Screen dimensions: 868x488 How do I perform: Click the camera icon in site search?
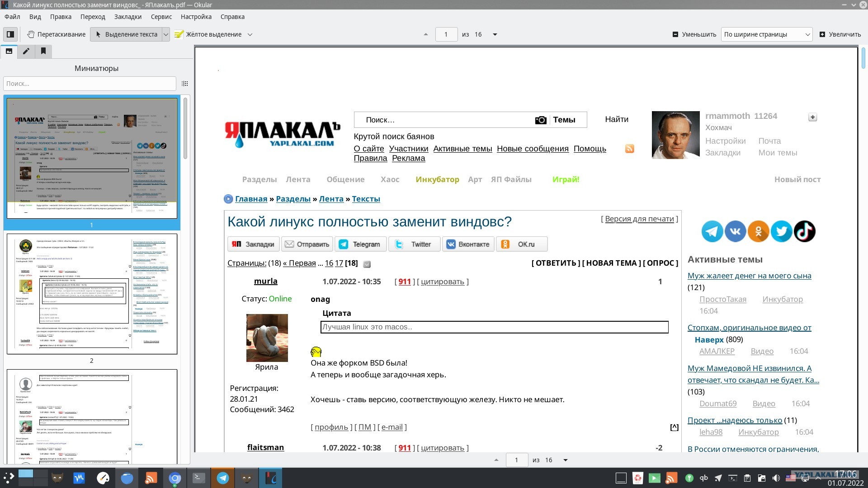(x=541, y=120)
